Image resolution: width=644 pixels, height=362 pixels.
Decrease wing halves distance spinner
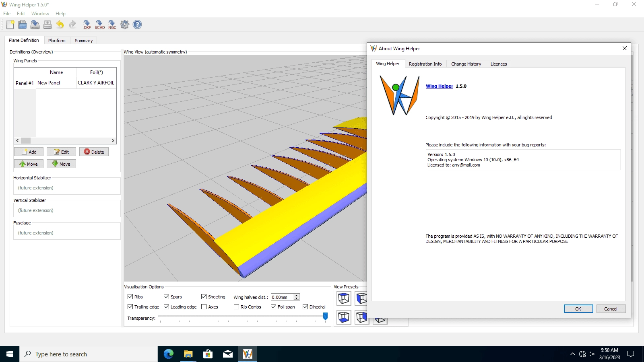point(297,298)
